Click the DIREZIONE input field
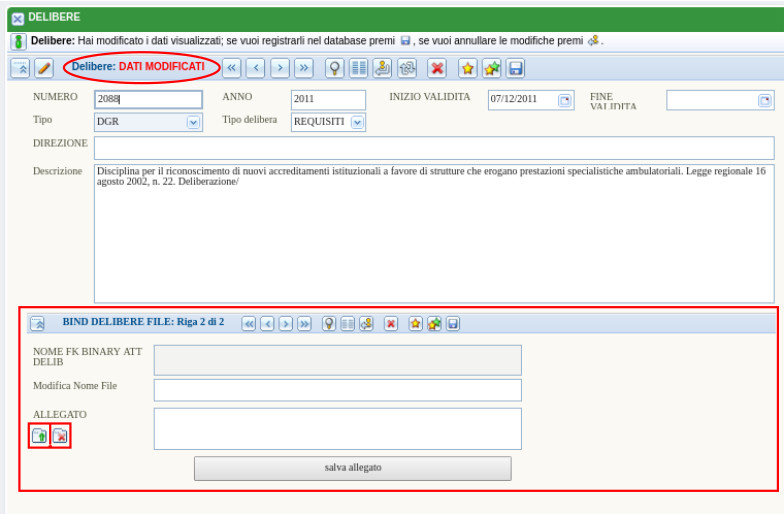Image resolution: width=784 pixels, height=514 pixels. tap(433, 148)
